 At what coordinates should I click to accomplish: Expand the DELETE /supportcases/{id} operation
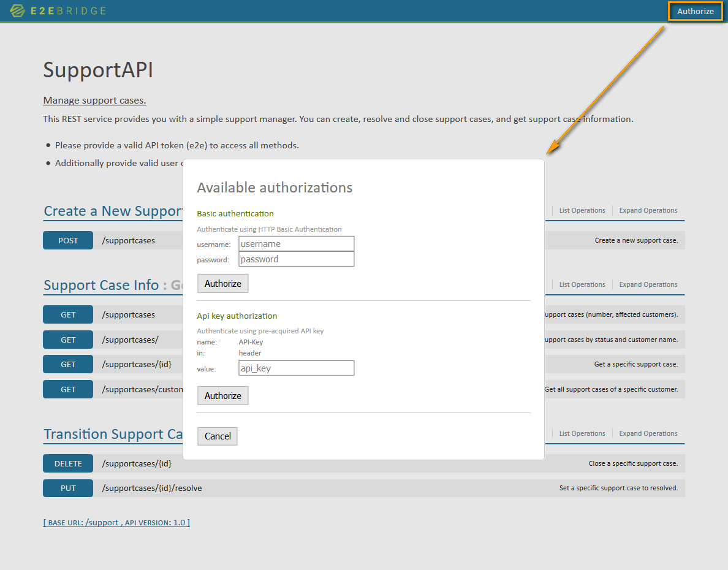(x=140, y=463)
